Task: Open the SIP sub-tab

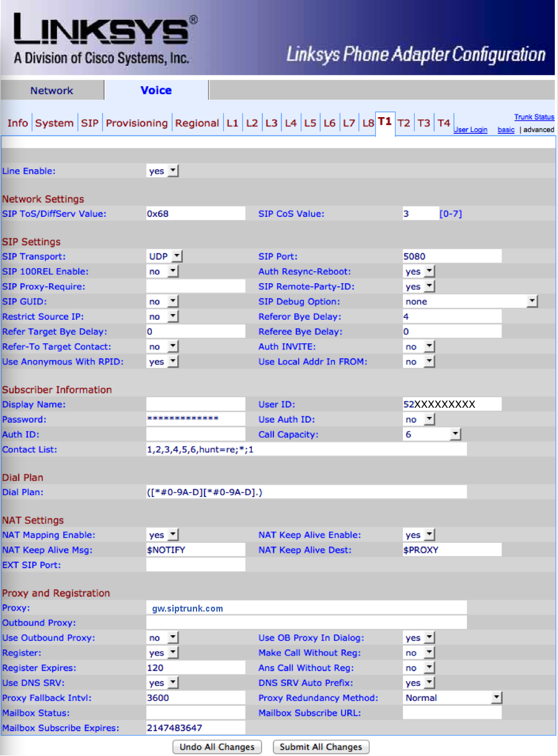Action: pyautogui.click(x=90, y=123)
